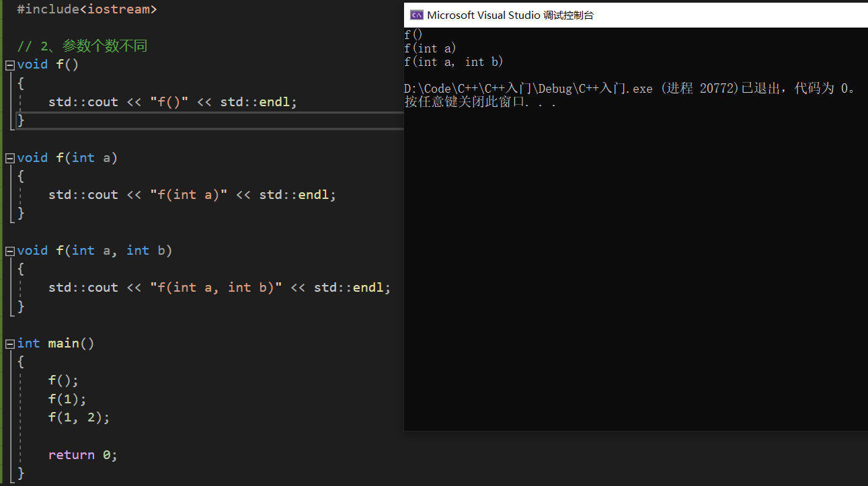Click the green comment line about parameter count
The image size is (868, 486).
pyautogui.click(x=82, y=46)
